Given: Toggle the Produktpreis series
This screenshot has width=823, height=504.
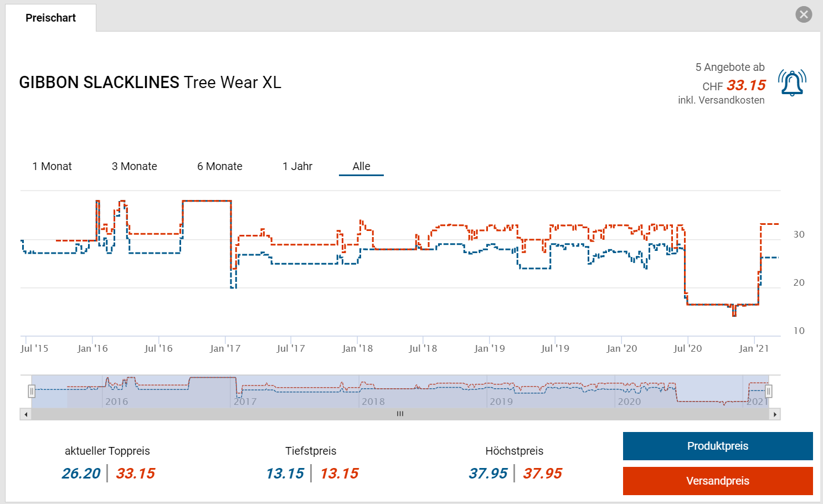Looking at the screenshot, I should [717, 446].
